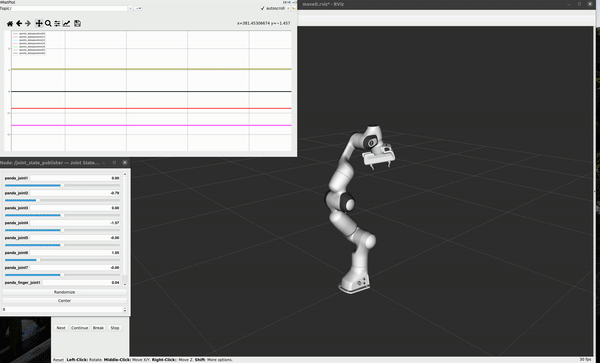This screenshot has height=363, width=600.
Task: Click the camera image thumbnail at bottom left
Action: (x=25, y=340)
